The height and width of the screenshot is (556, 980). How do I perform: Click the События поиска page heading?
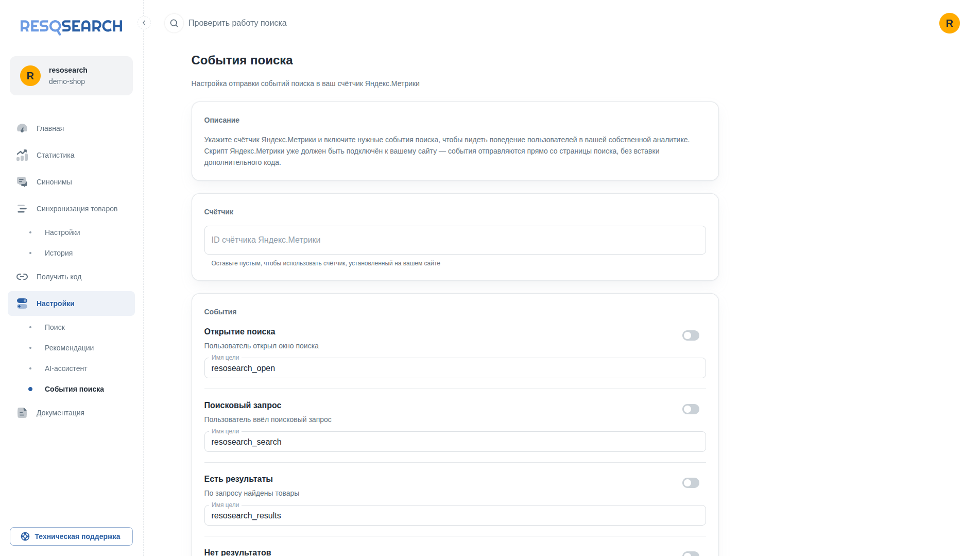pos(242,60)
